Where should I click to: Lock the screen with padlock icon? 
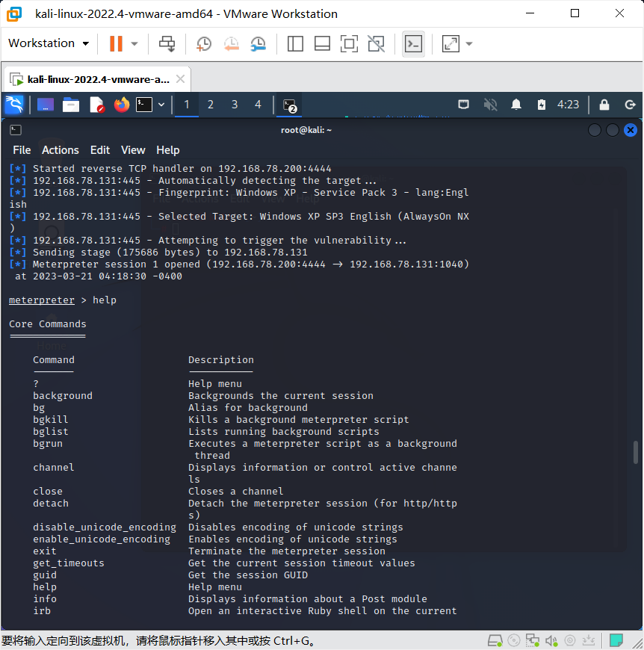point(604,105)
